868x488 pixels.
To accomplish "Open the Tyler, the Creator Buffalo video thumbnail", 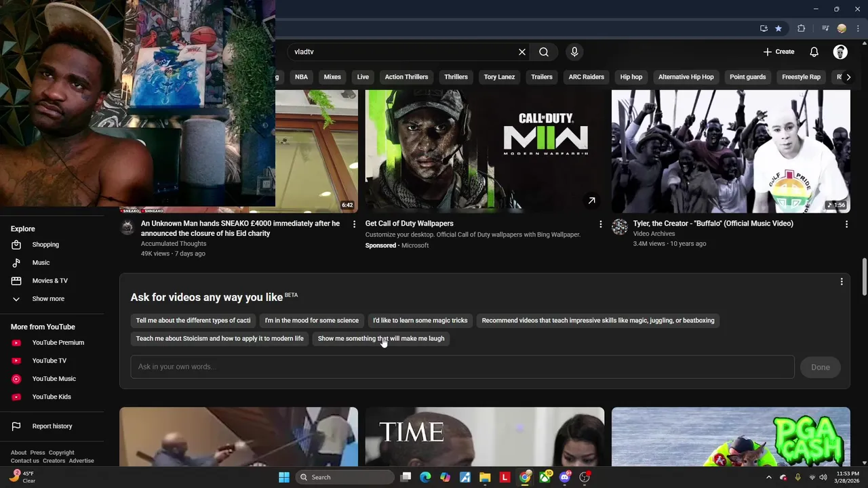I will pyautogui.click(x=730, y=150).
